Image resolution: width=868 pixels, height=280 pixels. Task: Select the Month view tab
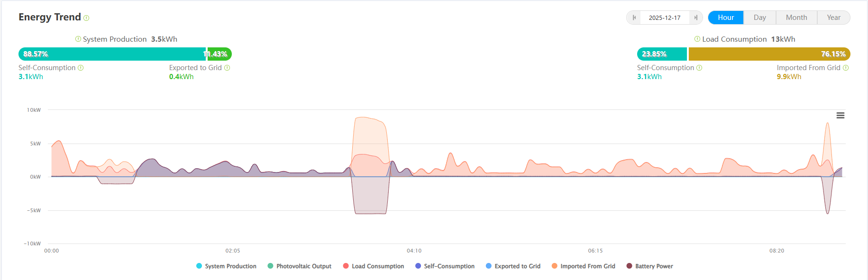pos(796,18)
